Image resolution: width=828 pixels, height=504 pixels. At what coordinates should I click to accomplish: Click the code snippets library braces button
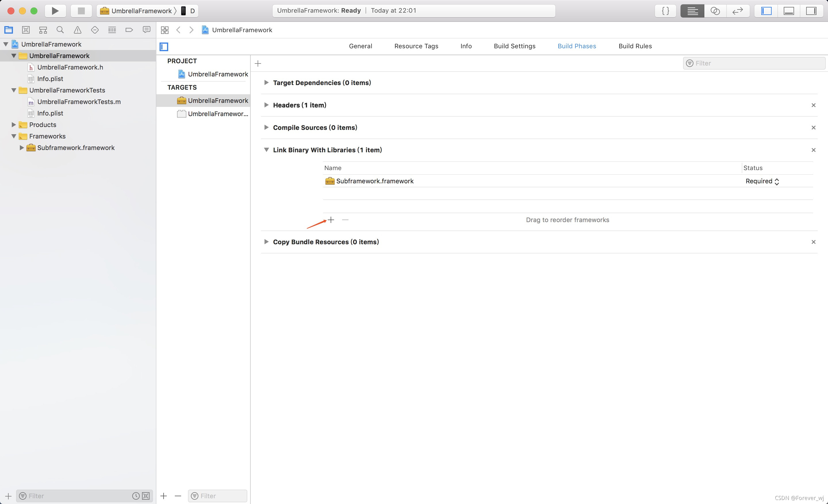coord(665,11)
